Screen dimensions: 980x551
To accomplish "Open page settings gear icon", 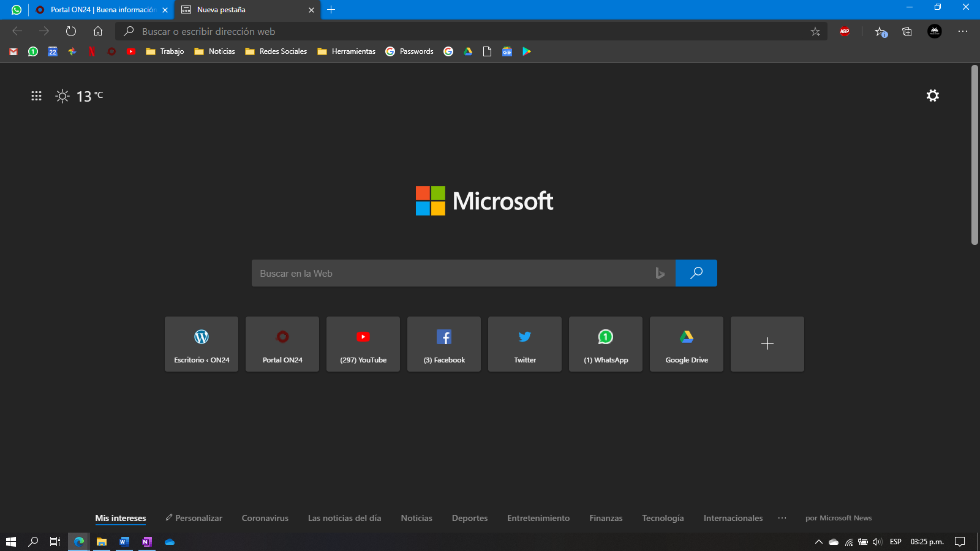I will click(933, 96).
